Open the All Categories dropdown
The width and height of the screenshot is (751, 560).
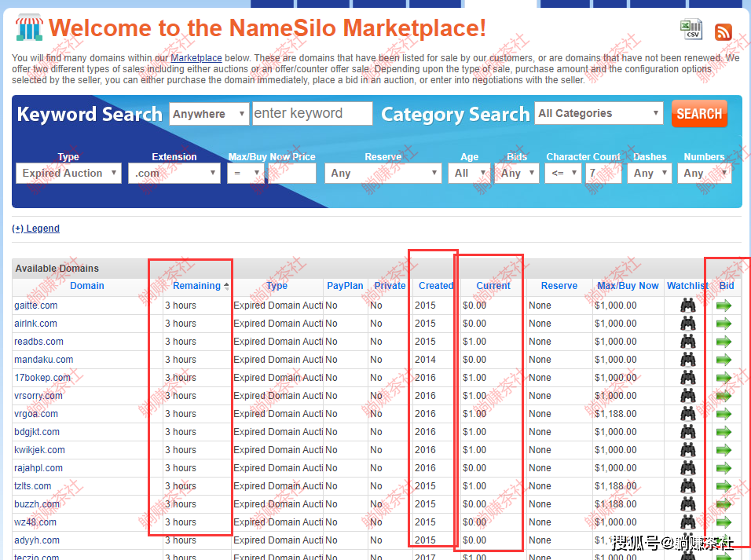click(599, 113)
